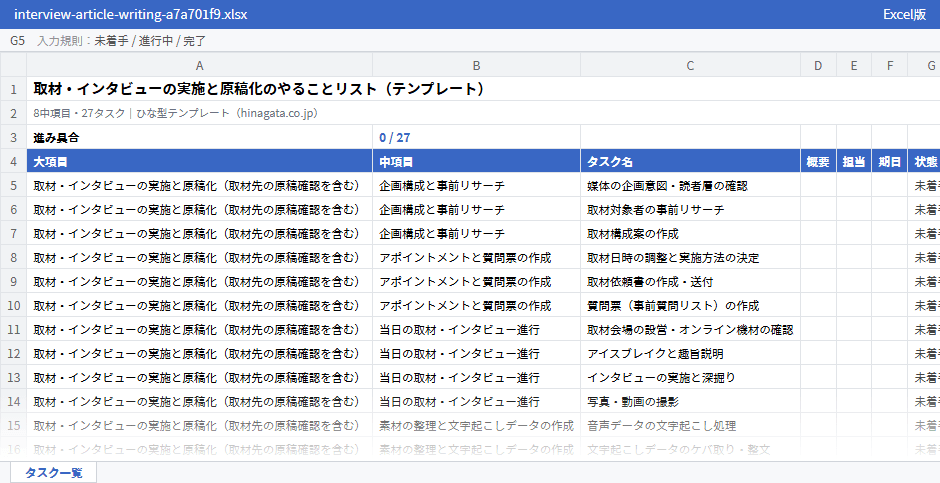Click the 大項目 cell in row 7

pos(200,233)
